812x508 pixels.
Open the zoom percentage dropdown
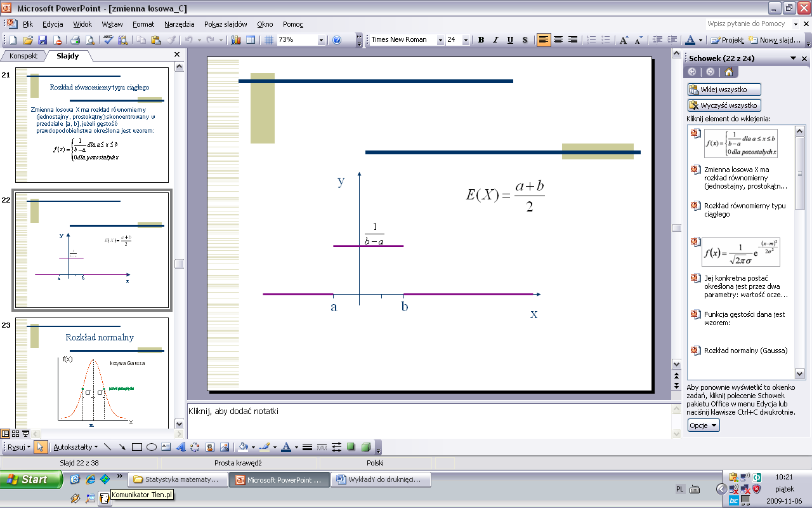320,40
